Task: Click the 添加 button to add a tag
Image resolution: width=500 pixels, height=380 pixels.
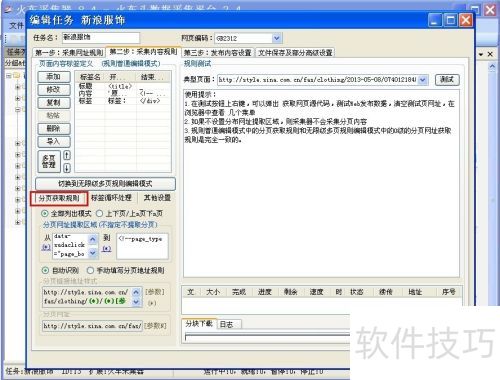Action: [54, 77]
